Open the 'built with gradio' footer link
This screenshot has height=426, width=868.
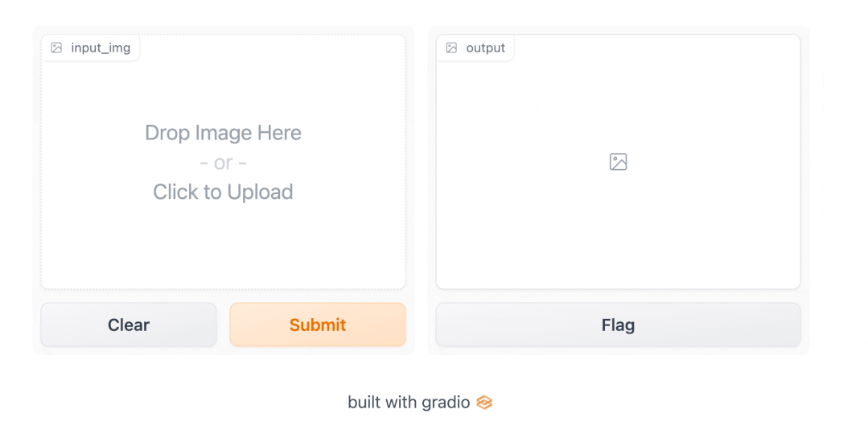[x=420, y=402]
